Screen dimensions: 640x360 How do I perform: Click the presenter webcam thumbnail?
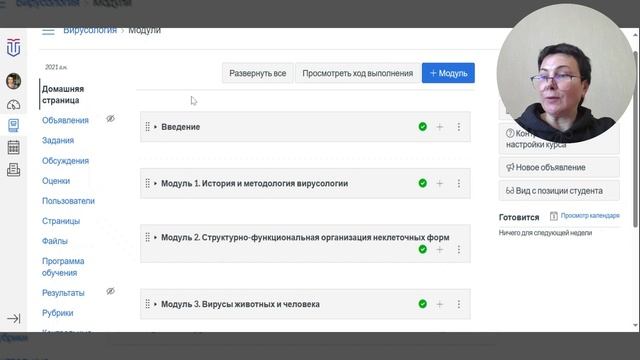coord(565,73)
